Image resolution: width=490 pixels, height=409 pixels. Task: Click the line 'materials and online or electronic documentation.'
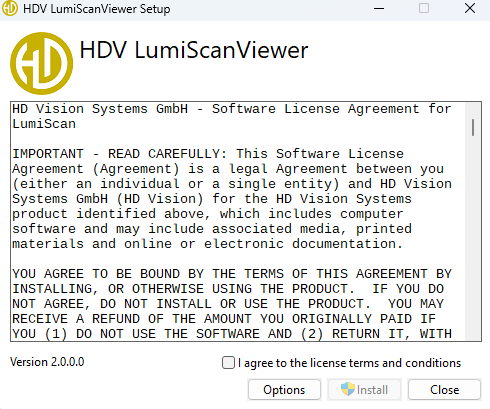point(208,244)
